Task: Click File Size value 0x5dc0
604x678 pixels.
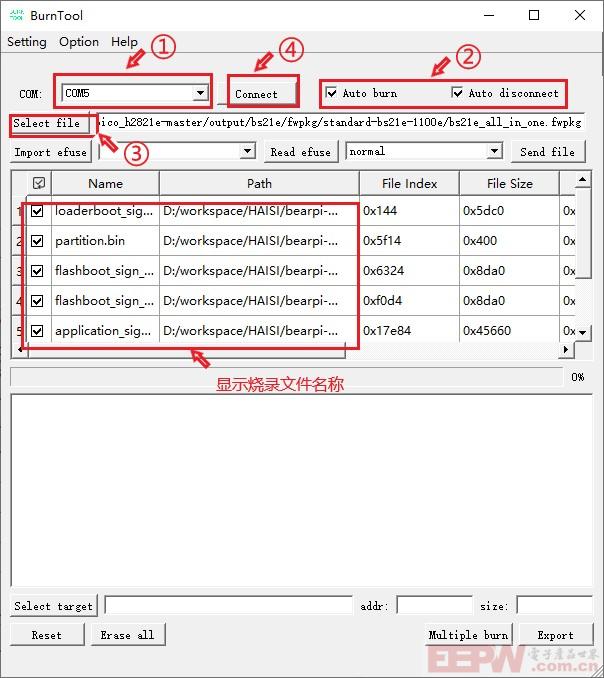Action: tap(483, 211)
